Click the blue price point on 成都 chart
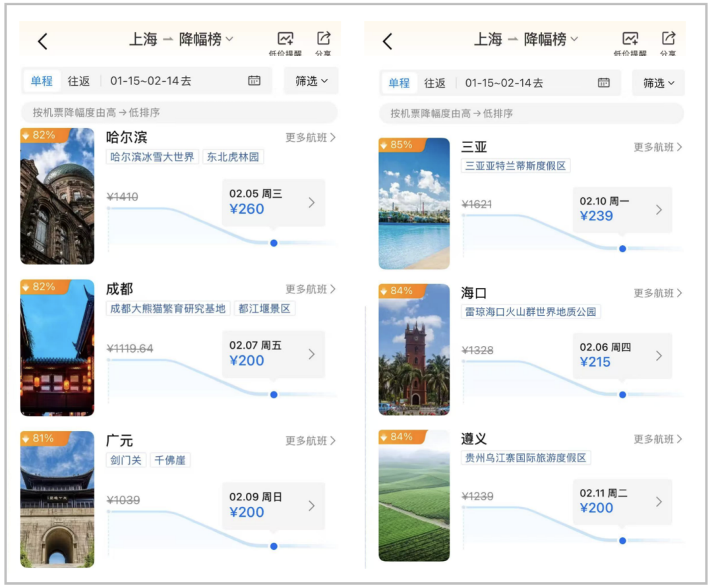The height and width of the screenshot is (588, 712). pos(274,395)
